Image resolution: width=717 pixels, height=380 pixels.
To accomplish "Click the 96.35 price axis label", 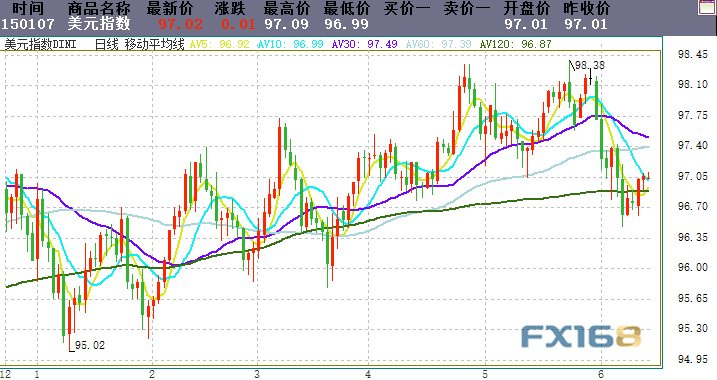I will pyautogui.click(x=693, y=237).
